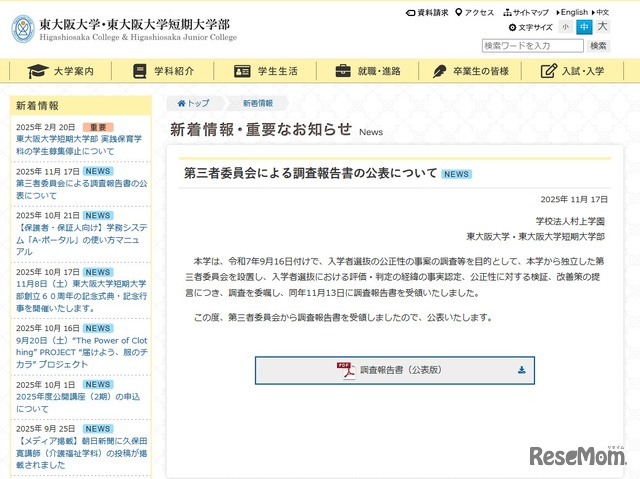Open news 学務システム「A-ポータル」の使い方マニュアル

click(x=81, y=240)
